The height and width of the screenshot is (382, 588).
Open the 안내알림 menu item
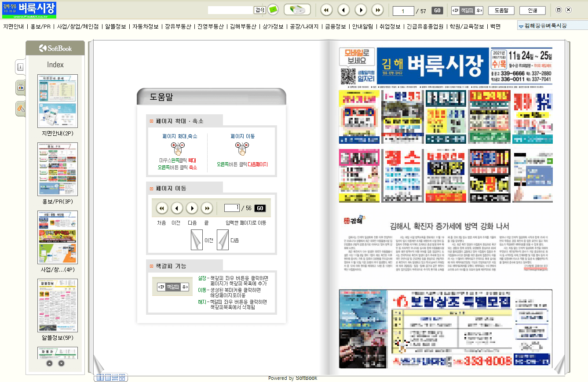tap(363, 26)
